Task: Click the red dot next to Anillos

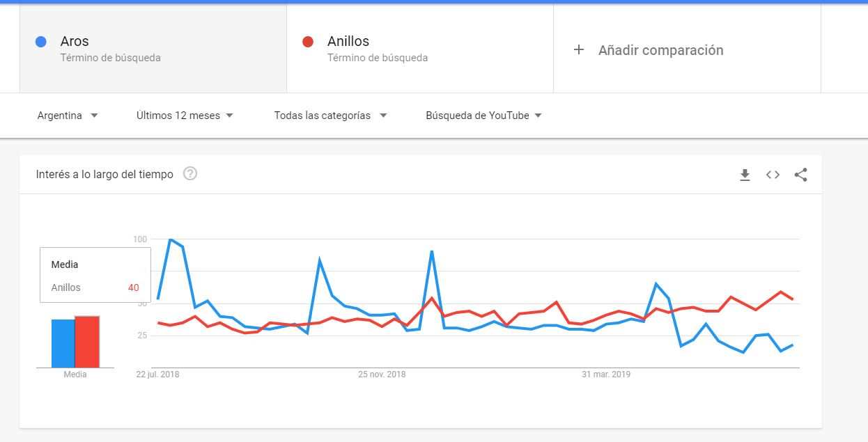Action: click(307, 42)
